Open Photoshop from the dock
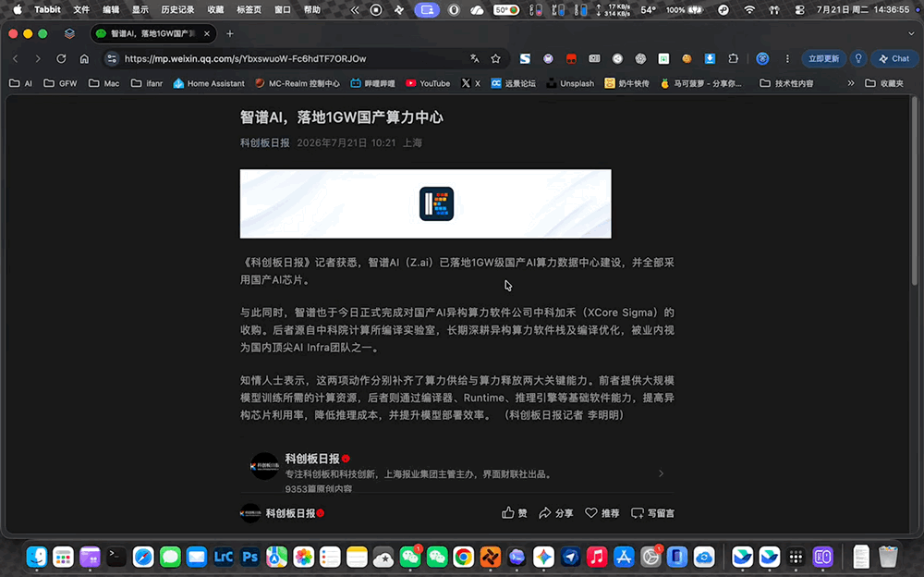The height and width of the screenshot is (577, 924). tap(249, 557)
